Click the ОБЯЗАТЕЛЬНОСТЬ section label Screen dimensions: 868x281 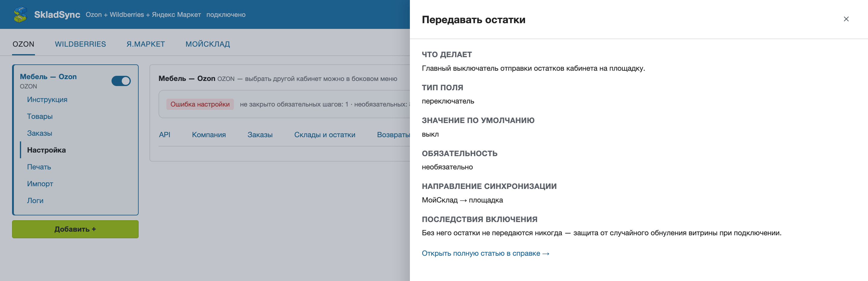459,153
